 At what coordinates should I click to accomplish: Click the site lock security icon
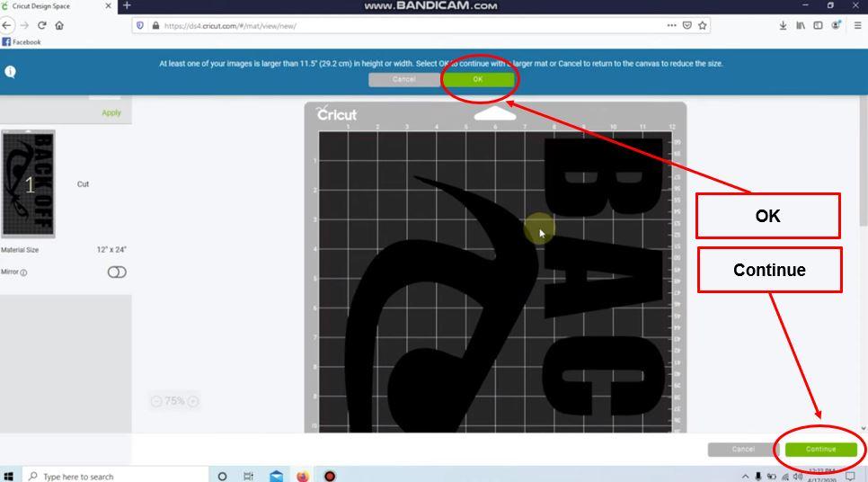pos(155,25)
